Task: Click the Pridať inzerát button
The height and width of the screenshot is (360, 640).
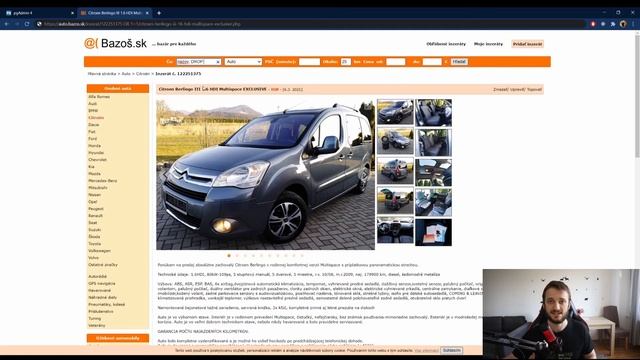Action: [527, 44]
